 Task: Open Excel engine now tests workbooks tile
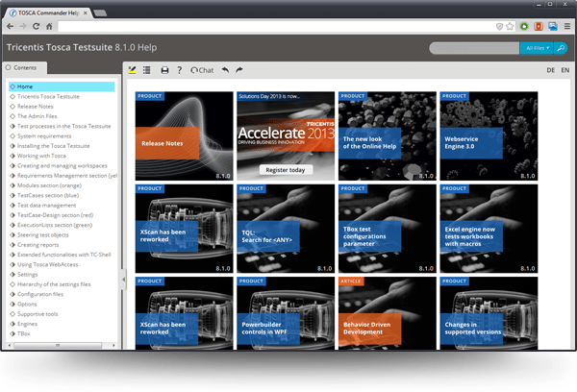tap(489, 229)
